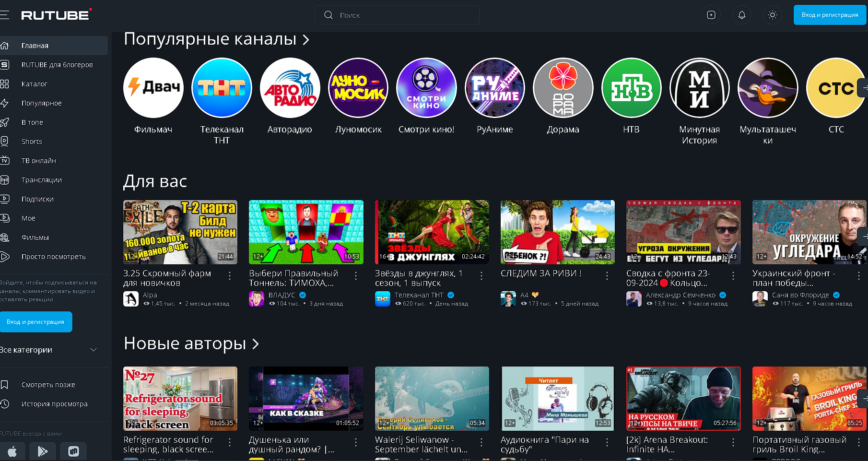
Task: Open the 'Смотри кино!' channel avatar
Action: pyautogui.click(x=426, y=88)
